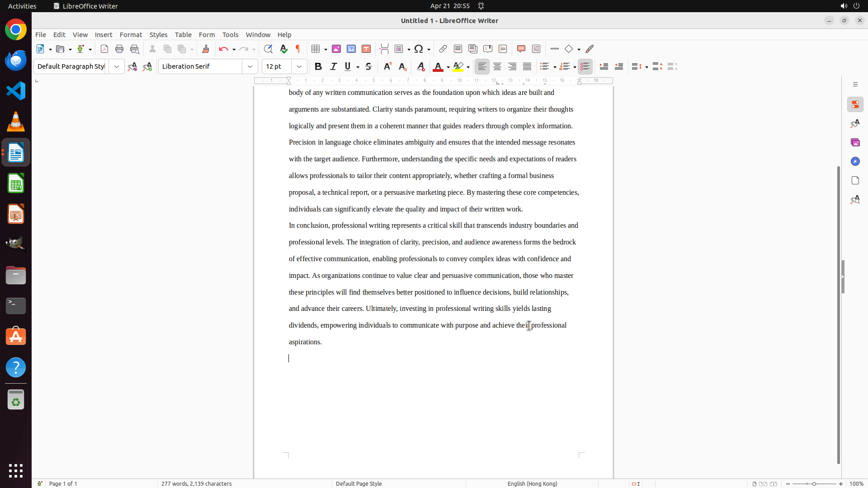The width and height of the screenshot is (868, 488).
Task: Expand the font name dropdown
Action: (x=250, y=66)
